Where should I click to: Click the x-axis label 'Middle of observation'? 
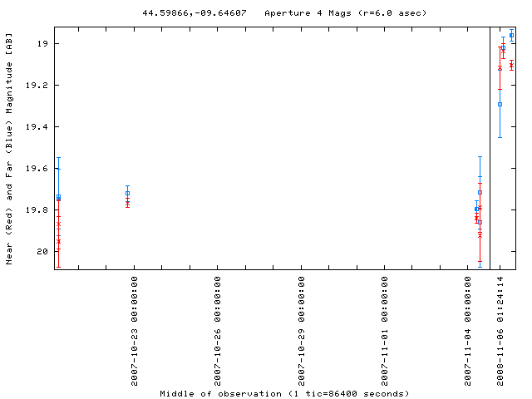tap(220, 394)
